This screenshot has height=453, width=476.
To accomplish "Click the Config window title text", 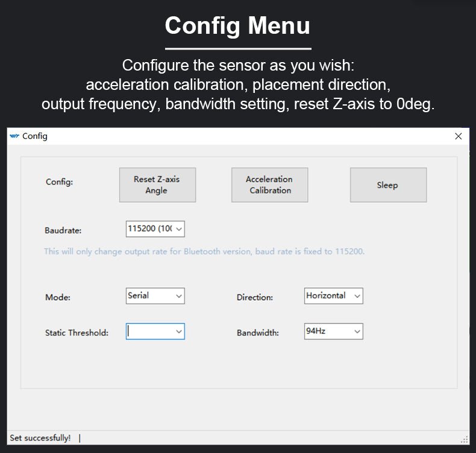I will (35, 136).
